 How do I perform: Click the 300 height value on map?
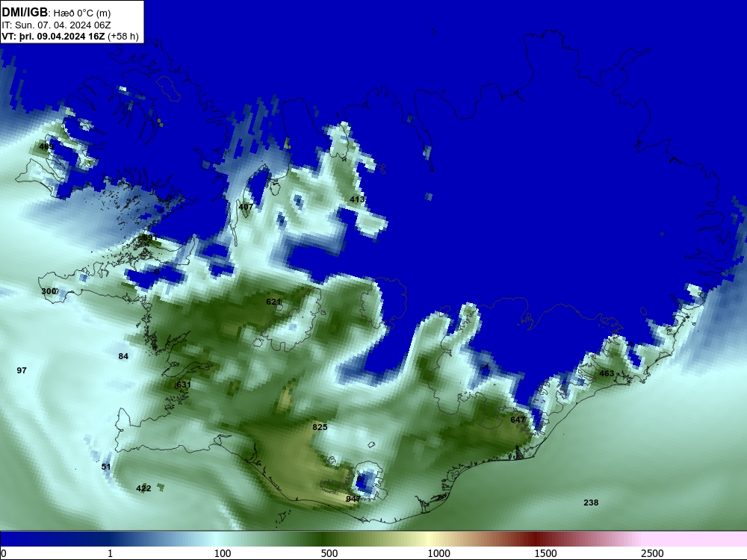(x=49, y=291)
